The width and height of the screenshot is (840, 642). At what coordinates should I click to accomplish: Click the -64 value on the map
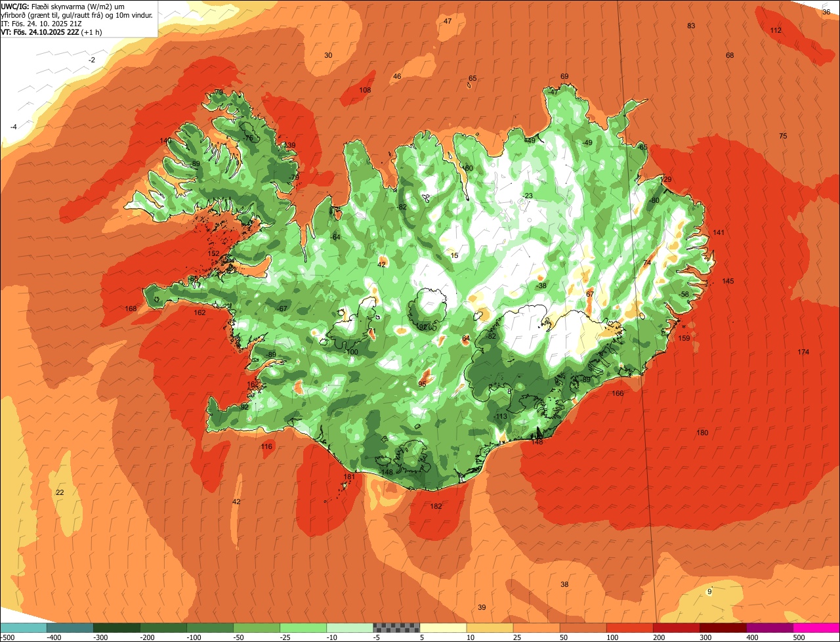coord(335,237)
